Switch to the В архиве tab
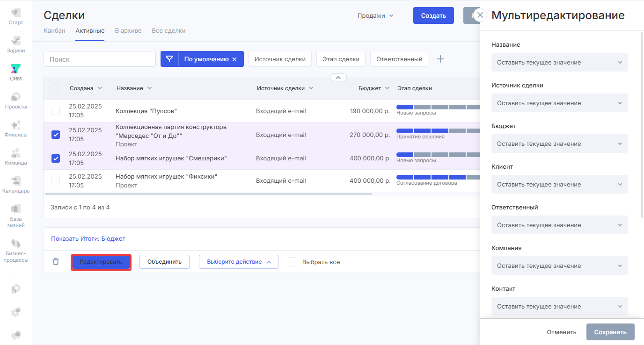 point(128,31)
